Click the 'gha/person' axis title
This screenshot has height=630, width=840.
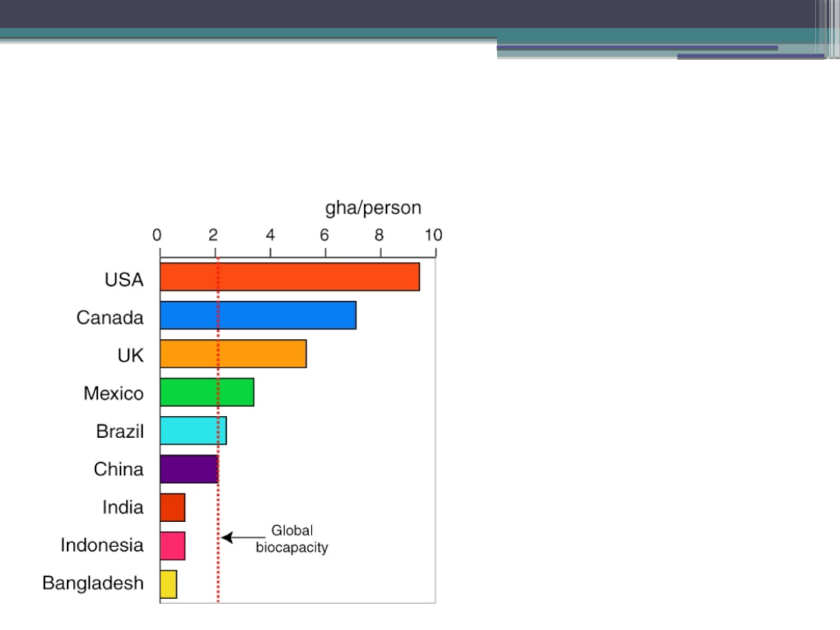(x=373, y=208)
